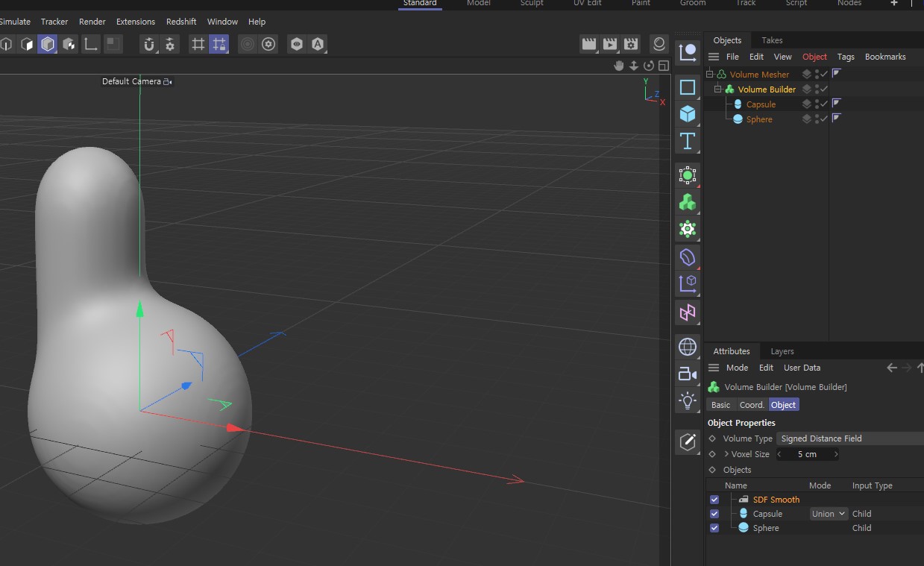The width and height of the screenshot is (924, 566).
Task: Open the Volume green cubes icon in palette
Action: (688, 201)
